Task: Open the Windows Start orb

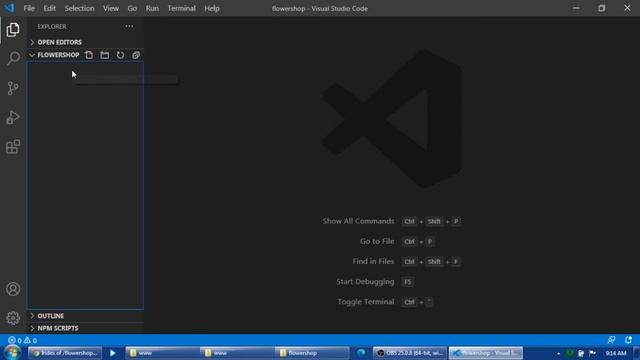Action: (12, 353)
